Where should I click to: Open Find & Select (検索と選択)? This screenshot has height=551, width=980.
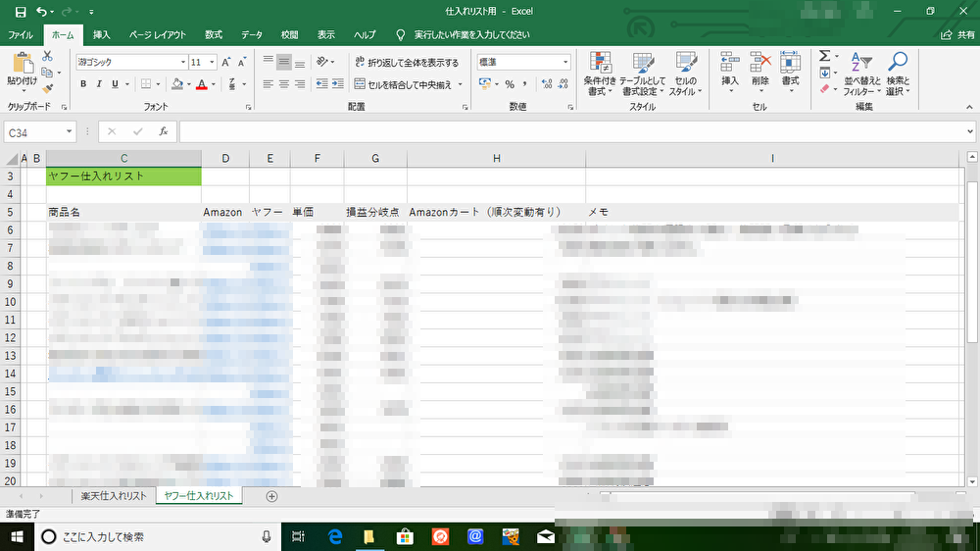click(897, 74)
